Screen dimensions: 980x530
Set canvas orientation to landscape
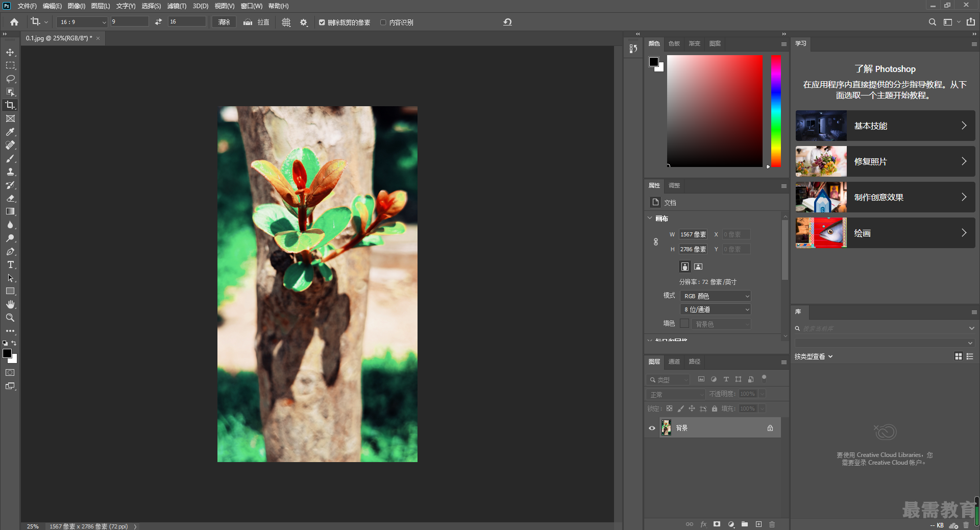click(x=698, y=267)
